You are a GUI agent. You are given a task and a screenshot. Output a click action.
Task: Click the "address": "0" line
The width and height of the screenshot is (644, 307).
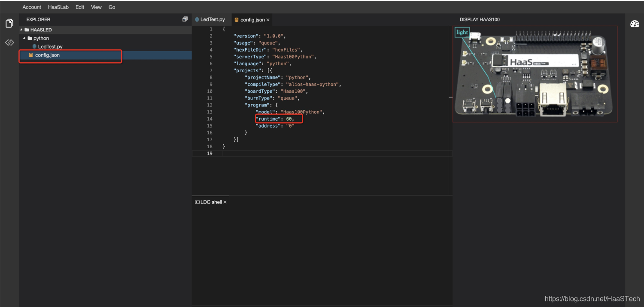[x=275, y=126]
